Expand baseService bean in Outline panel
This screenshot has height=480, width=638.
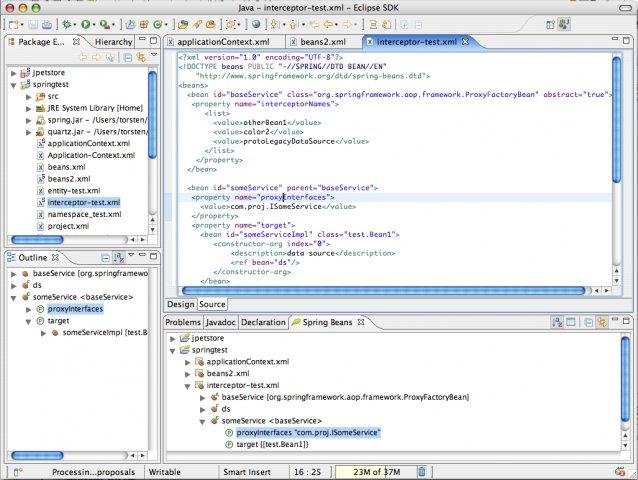click(x=12, y=273)
